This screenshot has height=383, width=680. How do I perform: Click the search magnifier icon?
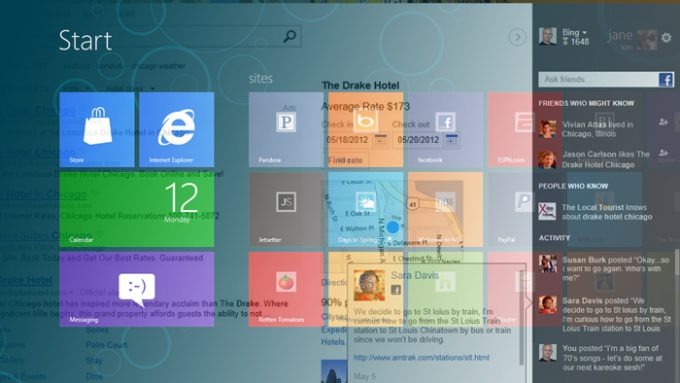(290, 36)
